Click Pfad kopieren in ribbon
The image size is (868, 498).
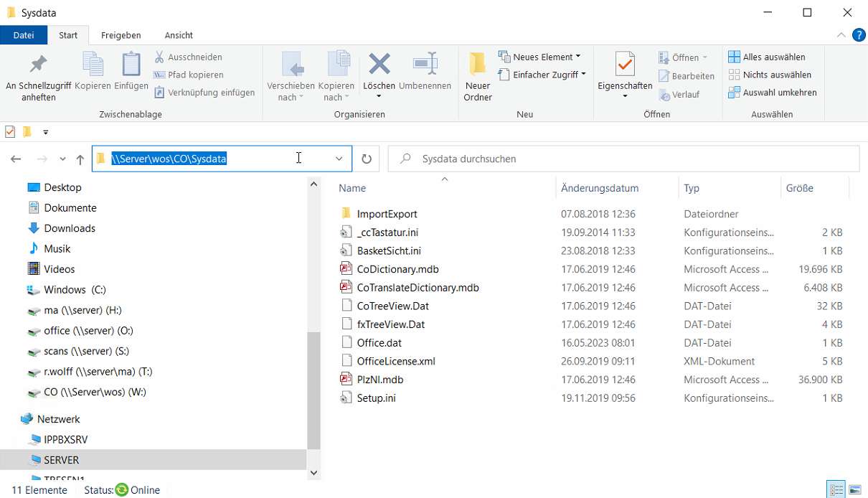click(189, 75)
